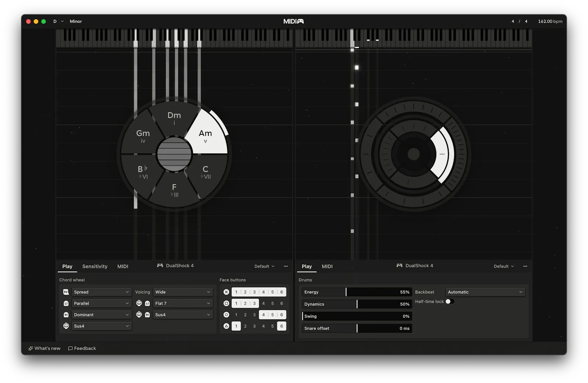Screen dimensions: 588x383
Task: Open the Default preset dropdown in chord panel
Action: [264, 266]
